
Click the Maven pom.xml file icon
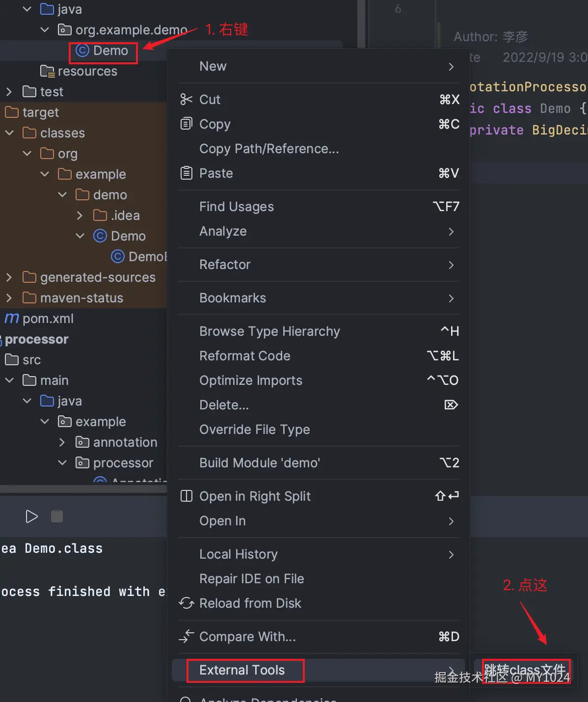[12, 319]
